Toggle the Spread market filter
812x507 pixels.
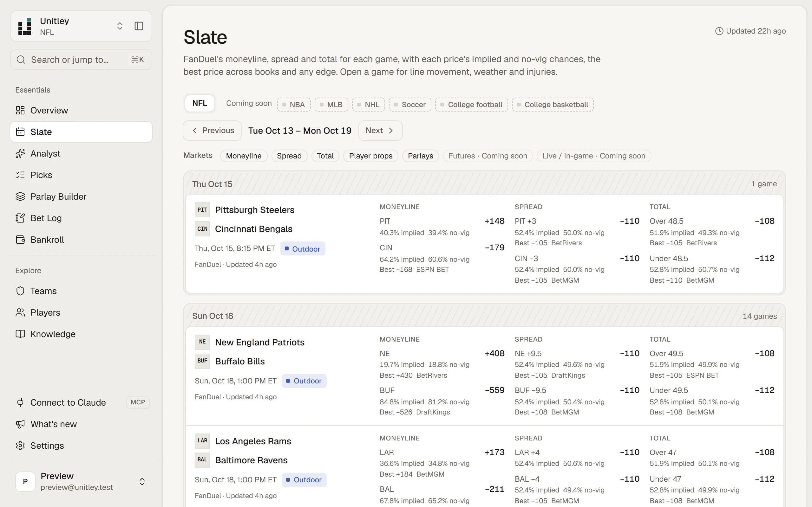coord(289,156)
